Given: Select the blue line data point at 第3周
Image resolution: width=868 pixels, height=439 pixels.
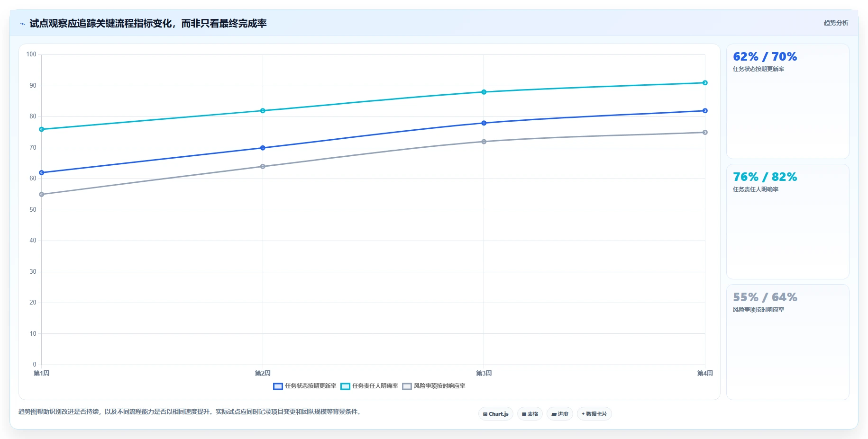Looking at the screenshot, I should point(484,123).
